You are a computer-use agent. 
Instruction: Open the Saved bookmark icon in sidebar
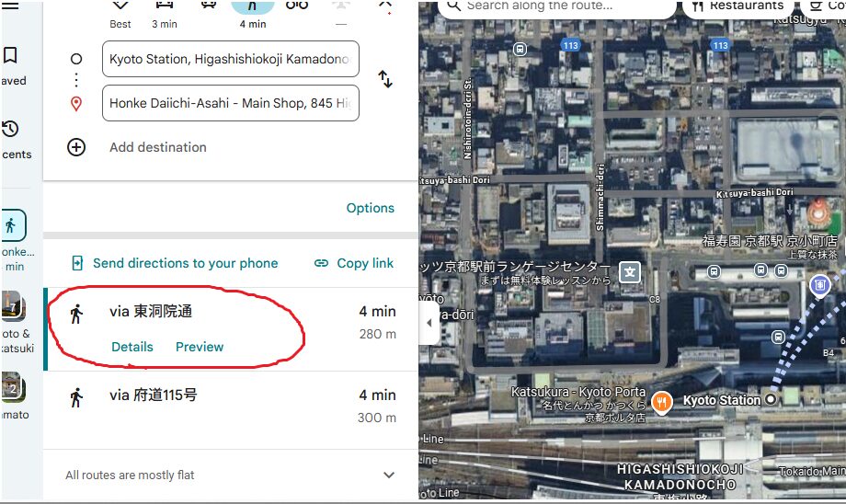(x=10, y=55)
